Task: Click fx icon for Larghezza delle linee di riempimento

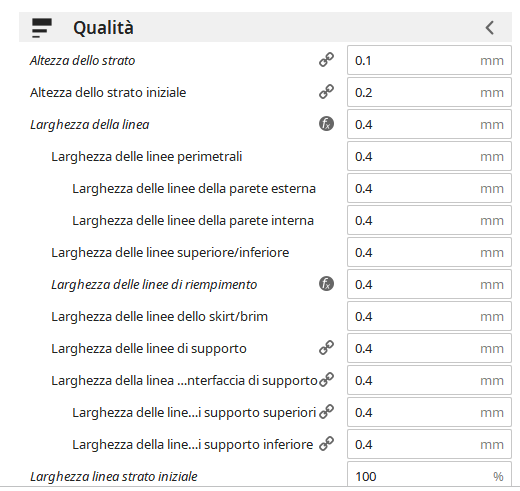Action: pyautogui.click(x=326, y=284)
